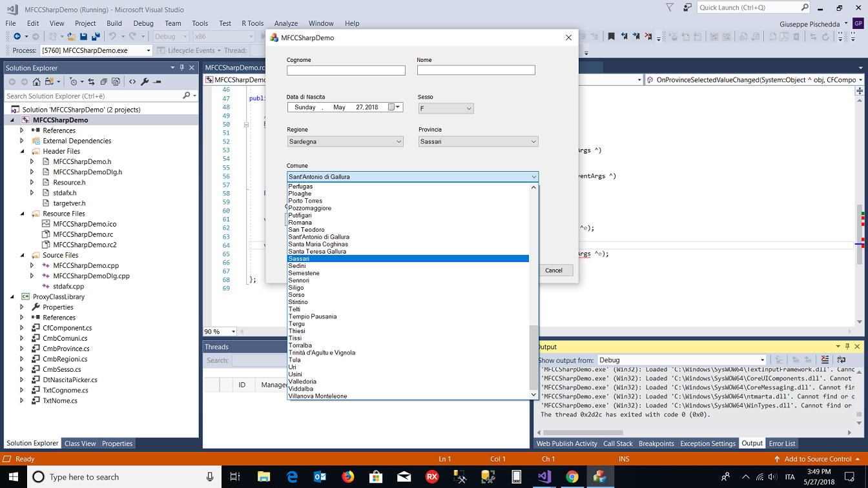
Task: Click the View Code icon in Solution Explorer
Action: (132, 82)
